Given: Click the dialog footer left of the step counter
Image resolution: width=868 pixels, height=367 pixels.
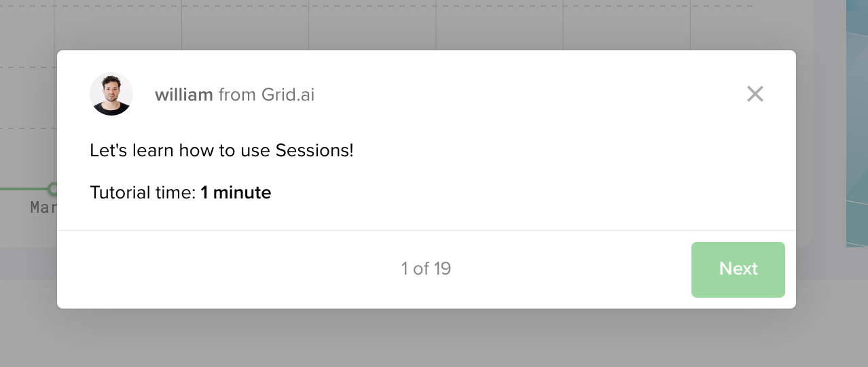Looking at the screenshot, I should [x=228, y=269].
